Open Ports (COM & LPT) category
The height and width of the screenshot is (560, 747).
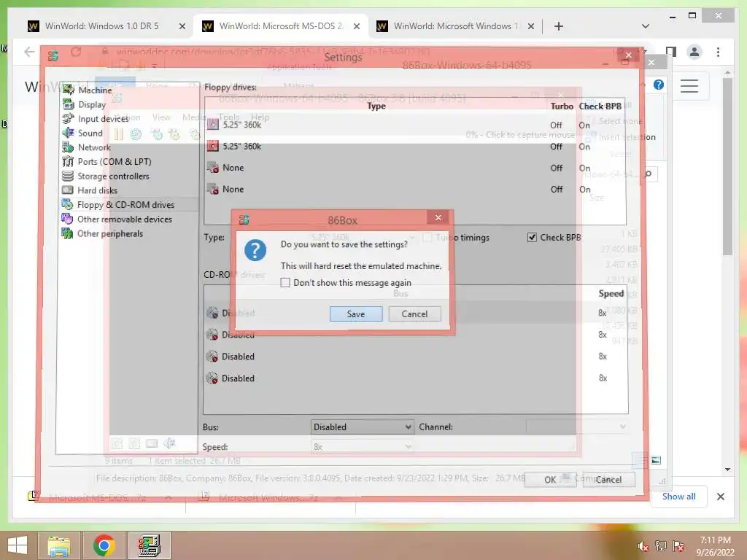(115, 161)
